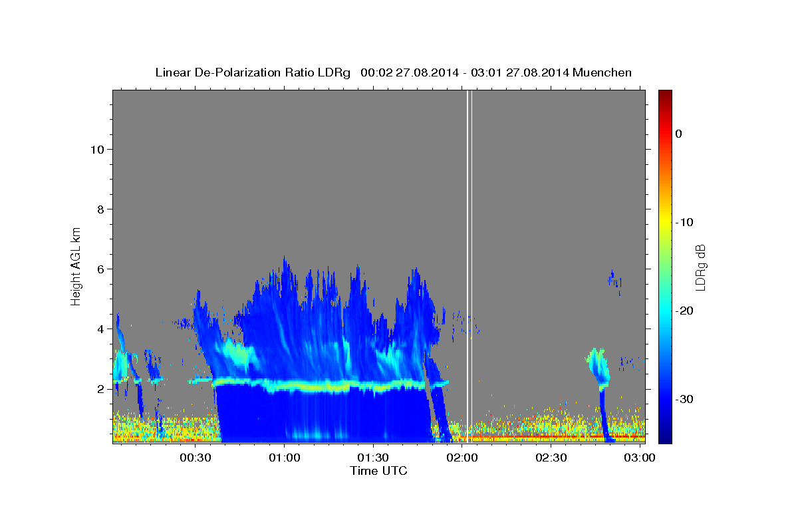This screenshot has height=532, width=798.
Task: Click the 'Height AGL km' axis label
Action: click(x=76, y=265)
